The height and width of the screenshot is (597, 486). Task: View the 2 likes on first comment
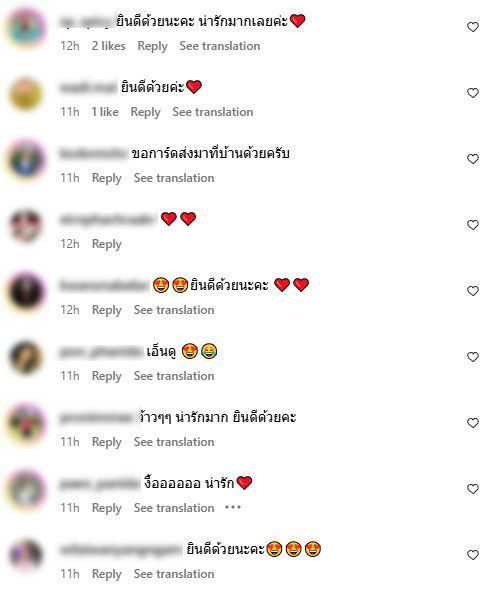point(109,46)
